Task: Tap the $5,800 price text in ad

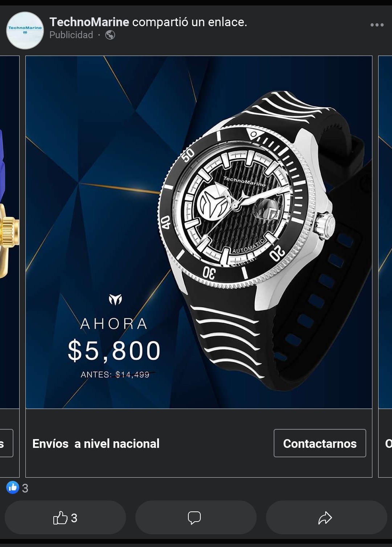Action: [114, 351]
